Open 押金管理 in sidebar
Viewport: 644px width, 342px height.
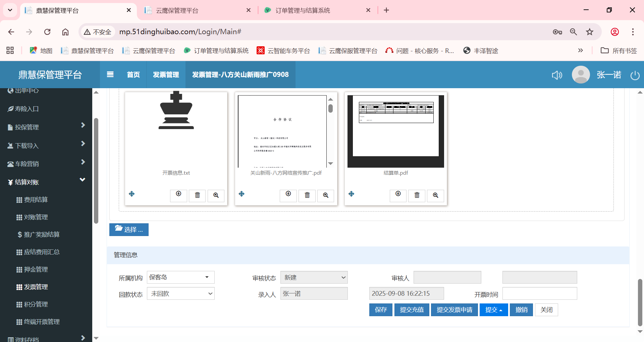(x=36, y=270)
